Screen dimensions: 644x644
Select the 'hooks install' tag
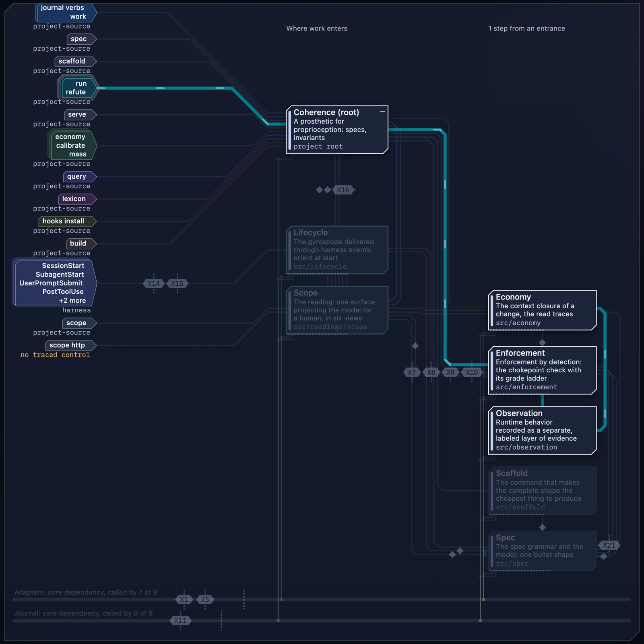[67, 221]
